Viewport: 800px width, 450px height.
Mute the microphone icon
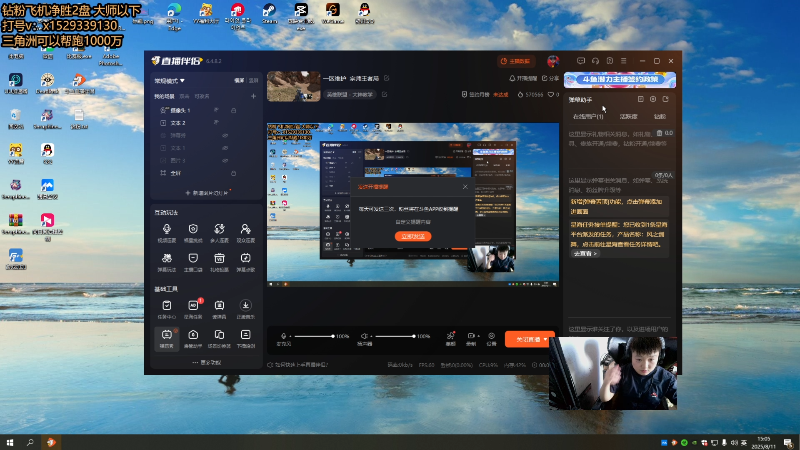point(284,336)
